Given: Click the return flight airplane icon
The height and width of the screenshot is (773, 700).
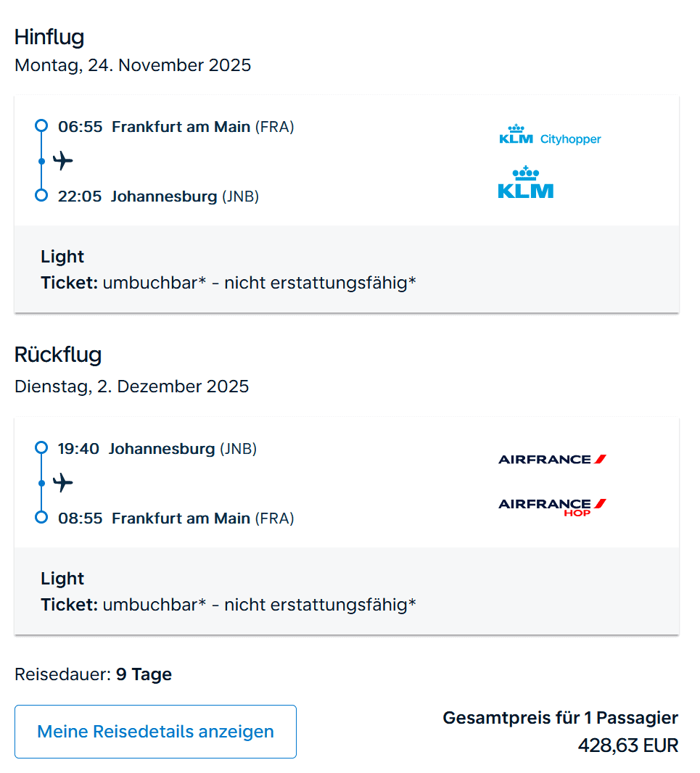Looking at the screenshot, I should (x=63, y=482).
